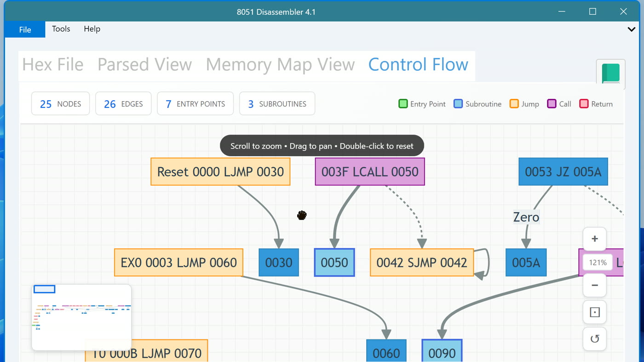Minimize the 8051 Disassembler window
Viewport: 644px width, 362px height.
point(562,11)
